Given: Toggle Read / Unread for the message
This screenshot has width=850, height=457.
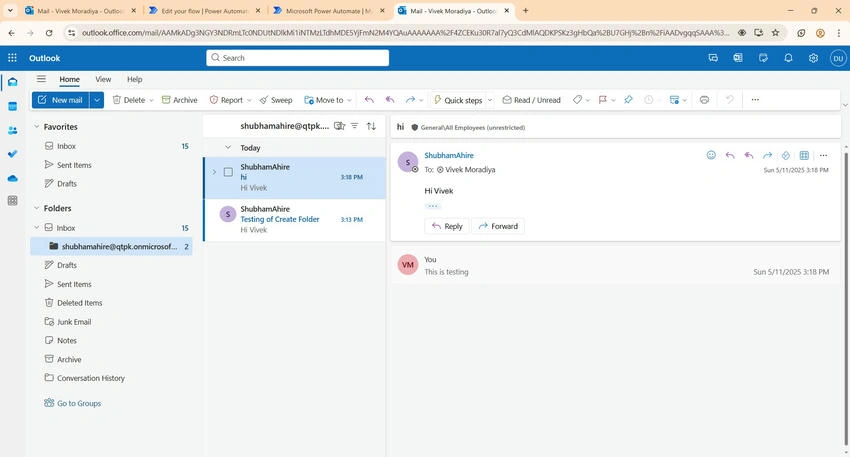Looking at the screenshot, I should point(531,100).
